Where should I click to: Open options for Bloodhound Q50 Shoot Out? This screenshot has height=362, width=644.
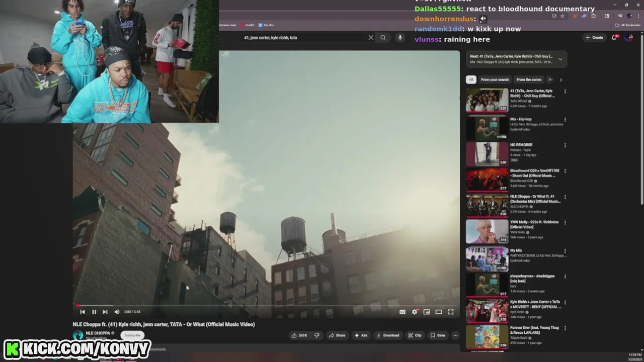click(565, 171)
